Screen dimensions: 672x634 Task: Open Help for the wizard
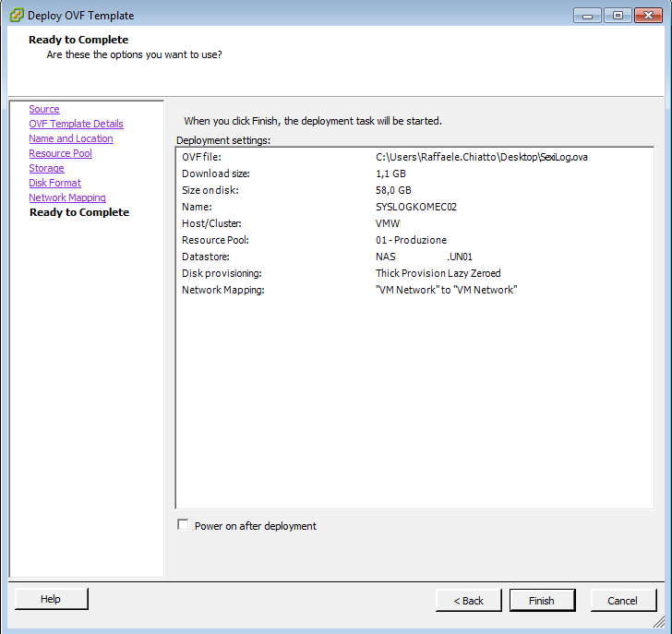click(x=51, y=598)
